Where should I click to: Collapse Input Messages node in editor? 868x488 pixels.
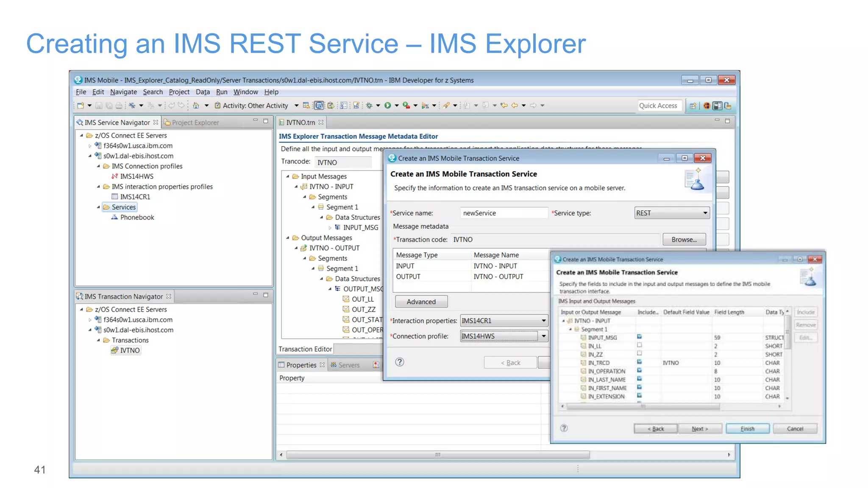(x=288, y=176)
